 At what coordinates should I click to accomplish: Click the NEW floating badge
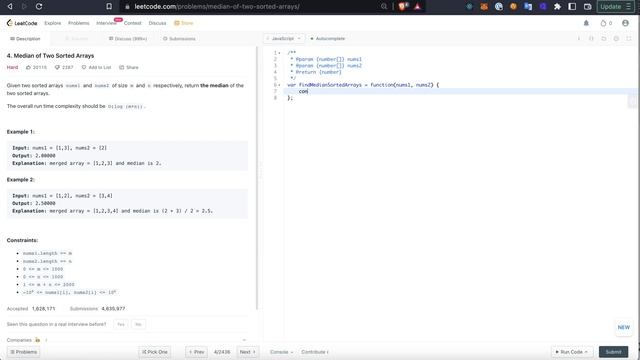click(623, 327)
